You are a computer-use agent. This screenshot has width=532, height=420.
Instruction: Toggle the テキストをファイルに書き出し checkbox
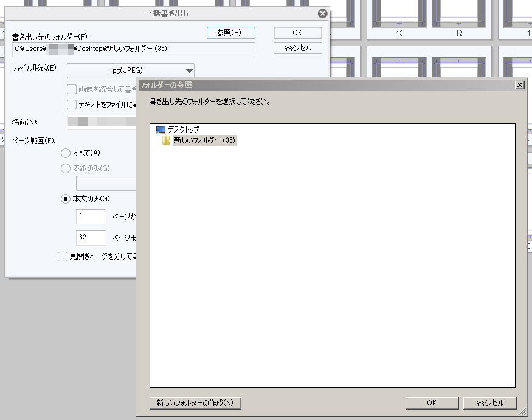(72, 104)
